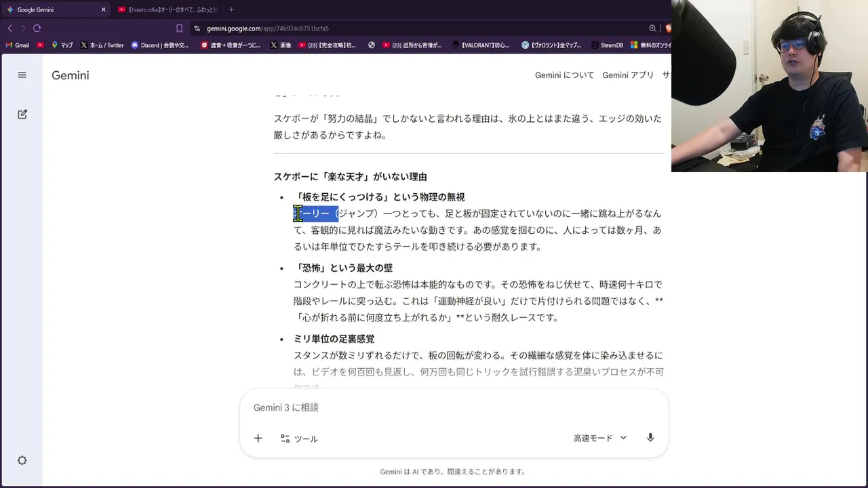Screen dimensions: 868x488
Task: Open the X '画像' bookmark
Action: coord(281,45)
